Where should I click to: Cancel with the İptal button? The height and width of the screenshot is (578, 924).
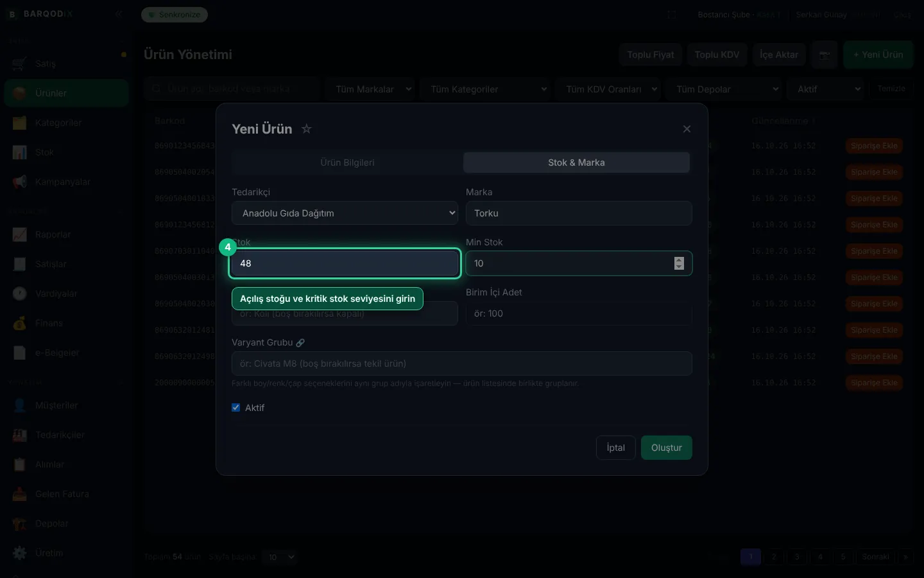tap(615, 448)
